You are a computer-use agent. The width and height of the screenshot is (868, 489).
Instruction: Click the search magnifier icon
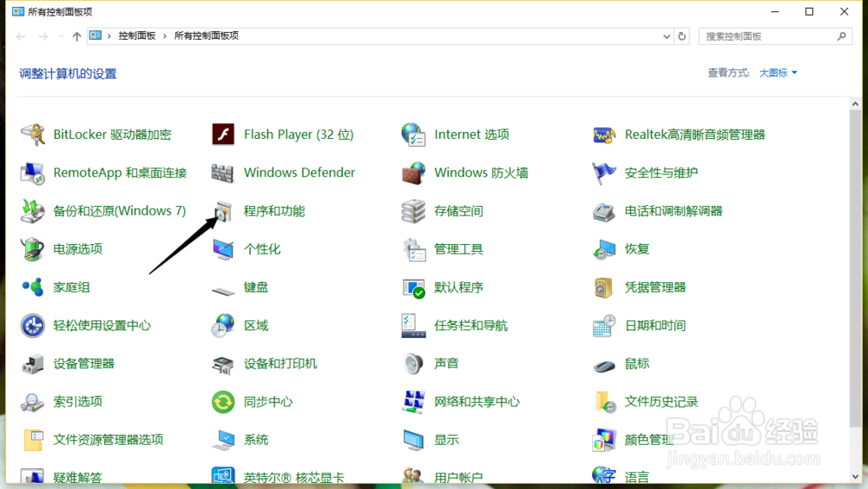coord(842,36)
